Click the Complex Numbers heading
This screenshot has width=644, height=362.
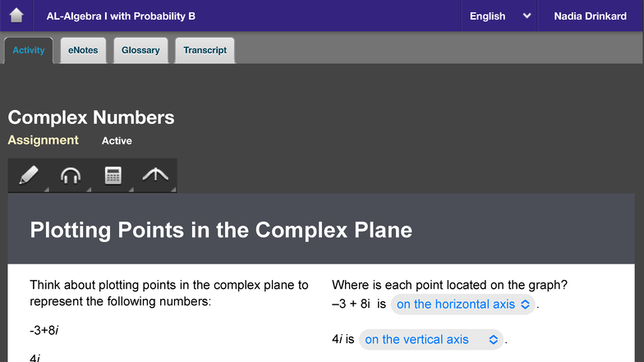point(91,117)
